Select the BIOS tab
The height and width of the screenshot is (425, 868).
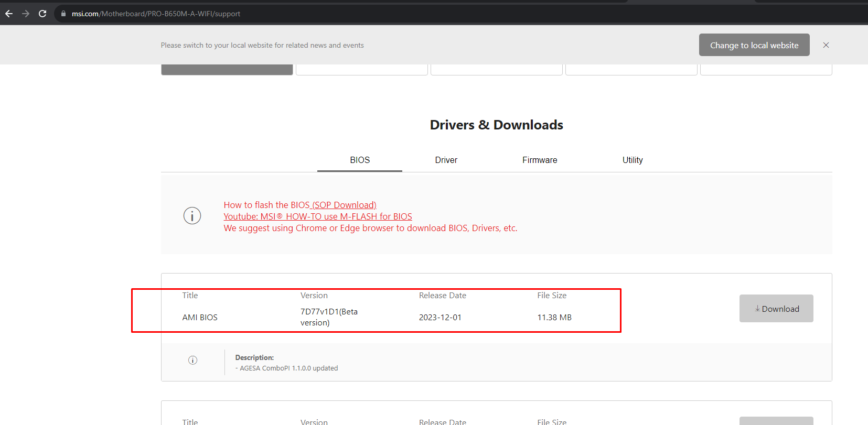[x=360, y=160]
